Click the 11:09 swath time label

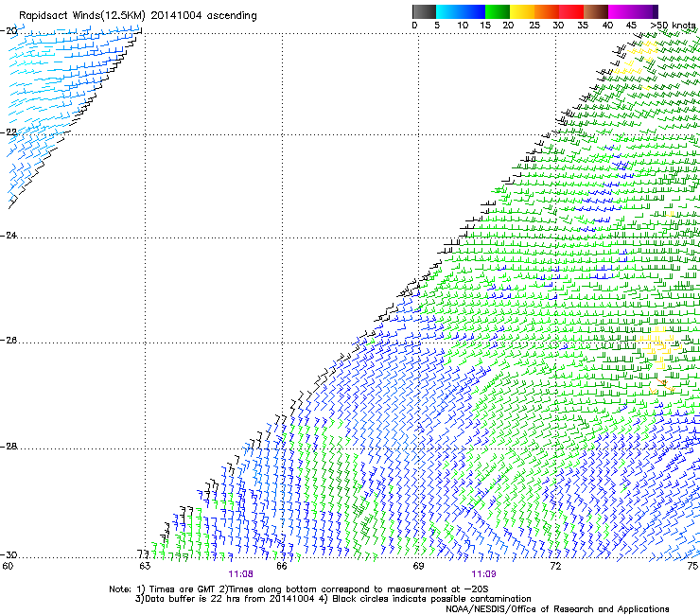tap(483, 574)
